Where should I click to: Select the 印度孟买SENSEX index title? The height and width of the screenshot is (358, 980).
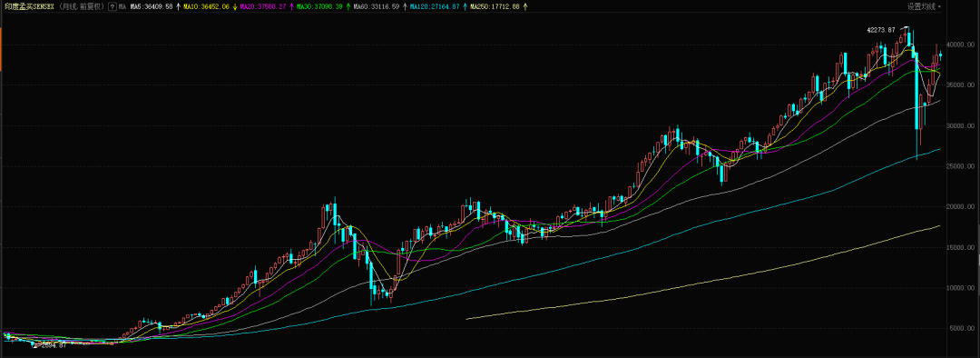29,6
